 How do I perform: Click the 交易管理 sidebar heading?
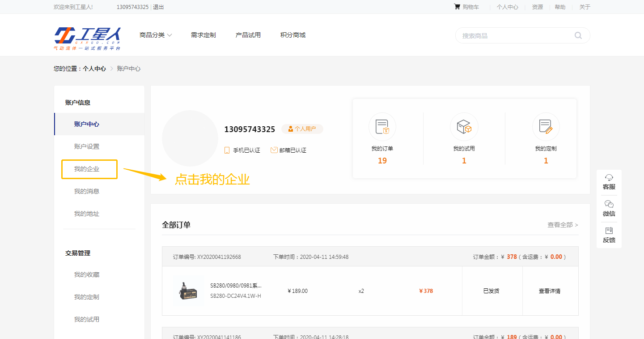[78, 253]
